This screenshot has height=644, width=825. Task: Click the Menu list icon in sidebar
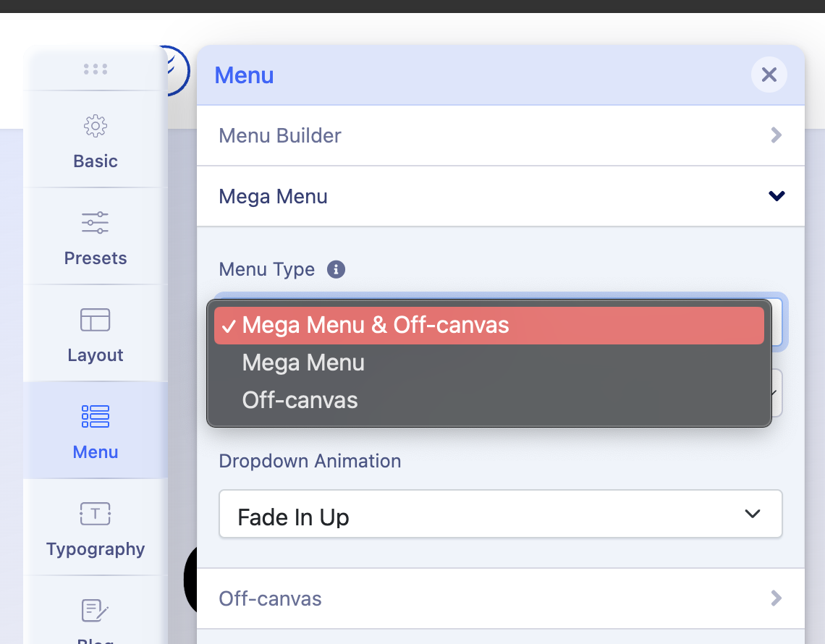[x=96, y=417]
